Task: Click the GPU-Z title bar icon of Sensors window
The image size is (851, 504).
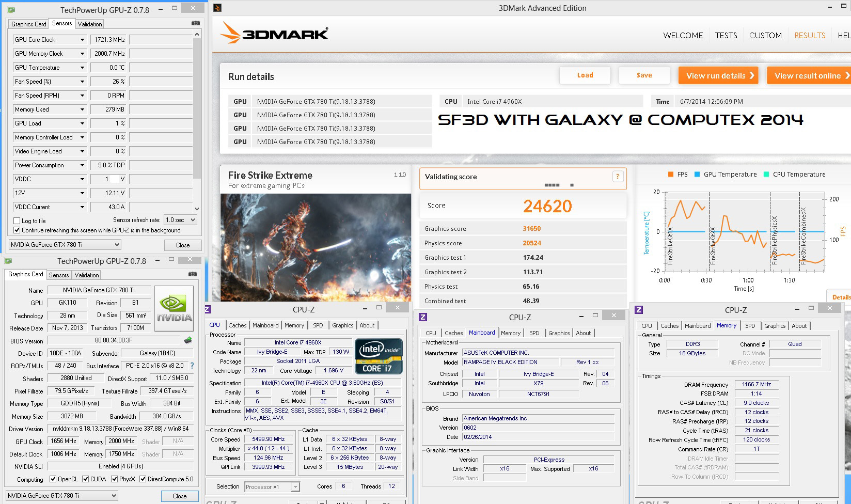Action: click(11, 9)
